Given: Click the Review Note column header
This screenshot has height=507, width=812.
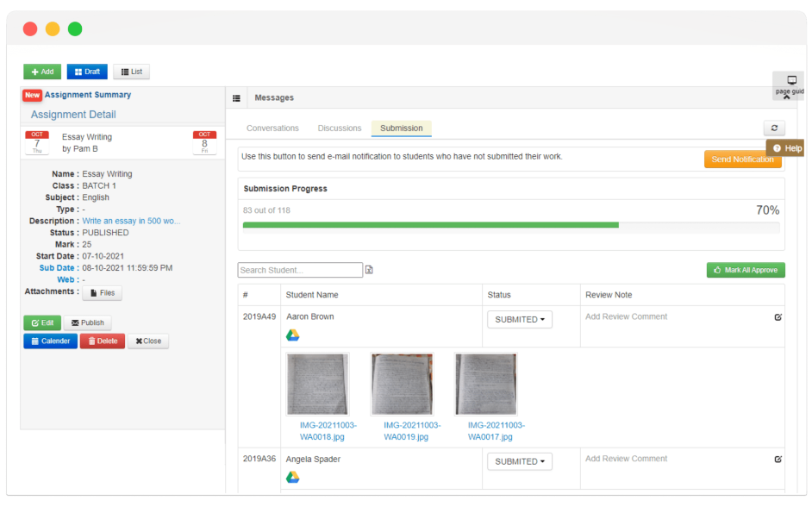Looking at the screenshot, I should point(609,295).
